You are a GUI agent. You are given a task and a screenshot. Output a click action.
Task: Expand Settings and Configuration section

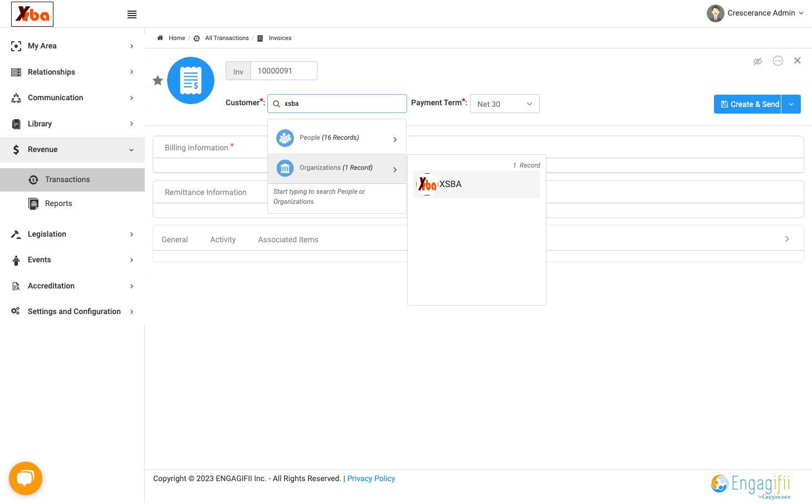point(72,312)
